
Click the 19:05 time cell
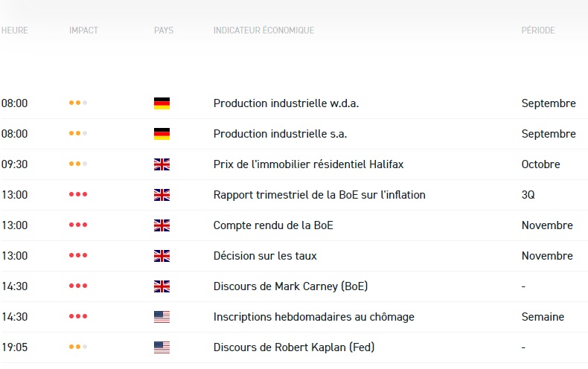coord(15,347)
